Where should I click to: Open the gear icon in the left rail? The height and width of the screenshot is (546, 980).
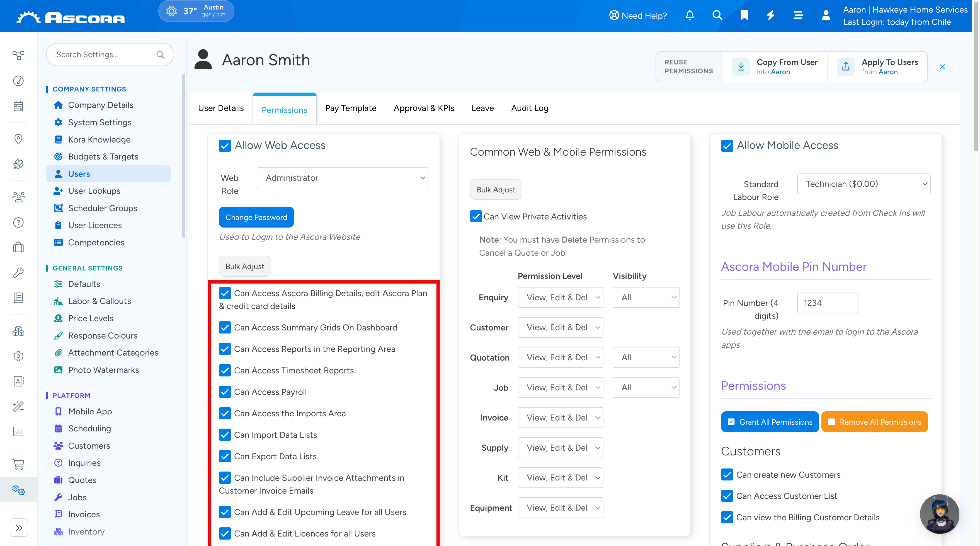tap(18, 356)
